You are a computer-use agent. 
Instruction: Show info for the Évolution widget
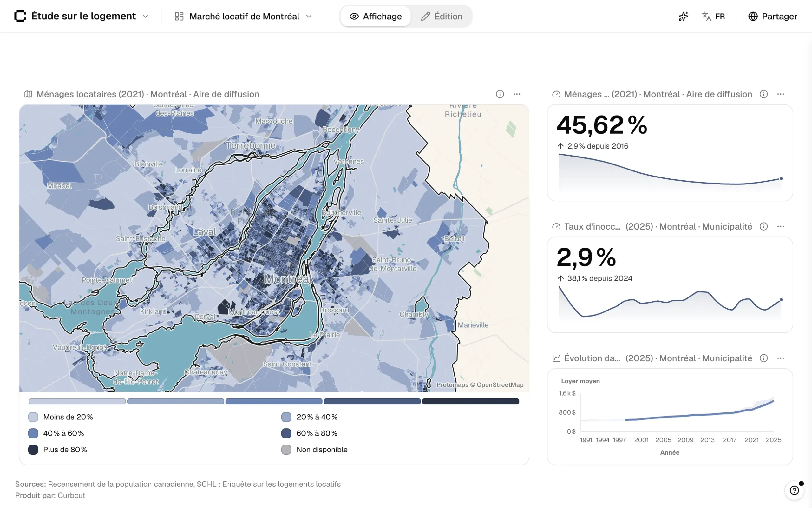tap(764, 358)
